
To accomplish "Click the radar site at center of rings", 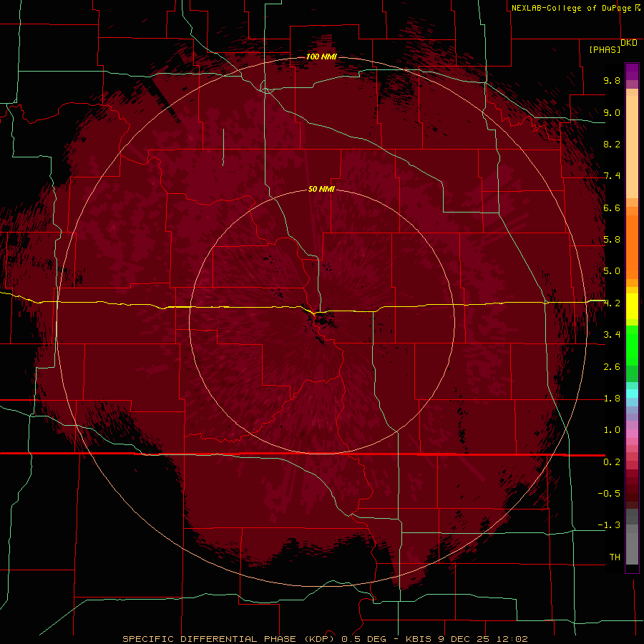I will click(322, 321).
